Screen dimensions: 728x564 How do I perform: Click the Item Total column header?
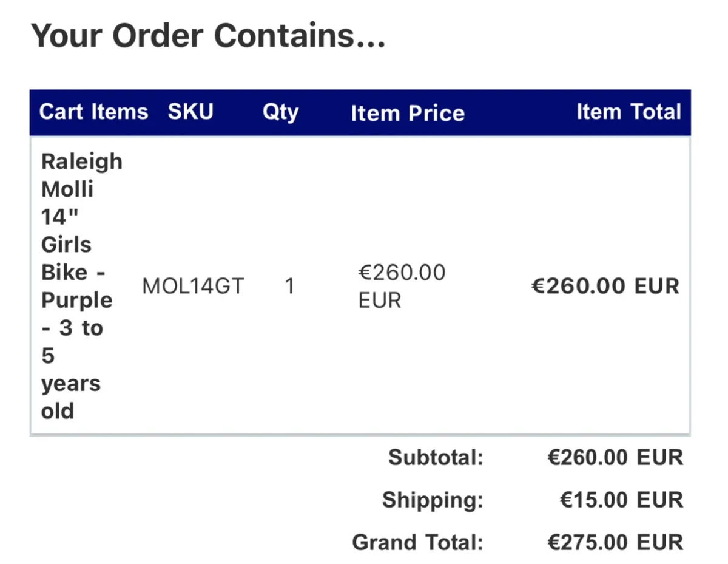pyautogui.click(x=629, y=112)
